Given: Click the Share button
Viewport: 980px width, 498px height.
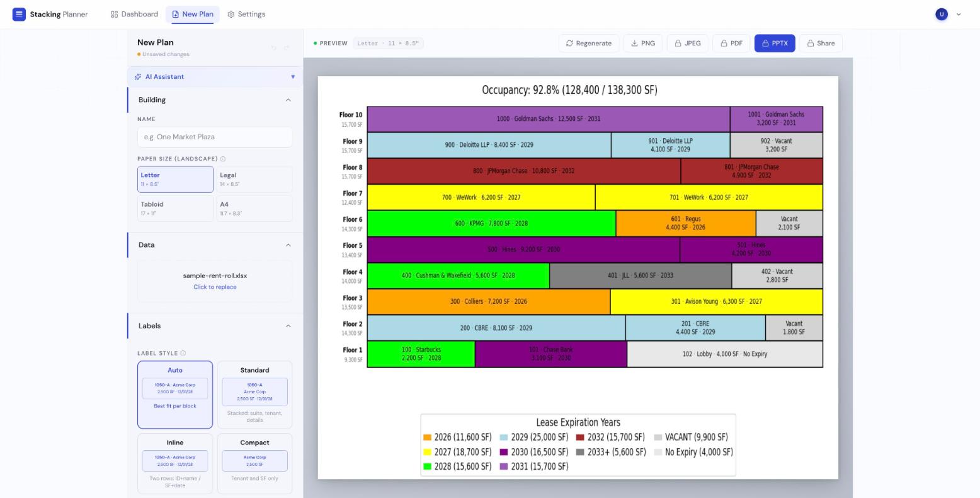Looking at the screenshot, I should pyautogui.click(x=821, y=43).
